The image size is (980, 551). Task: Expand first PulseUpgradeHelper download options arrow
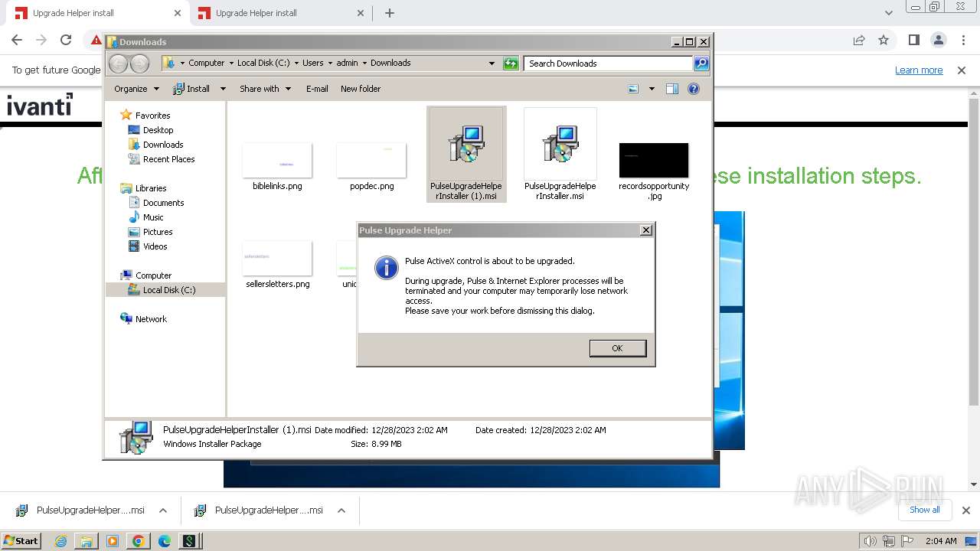pyautogui.click(x=163, y=510)
